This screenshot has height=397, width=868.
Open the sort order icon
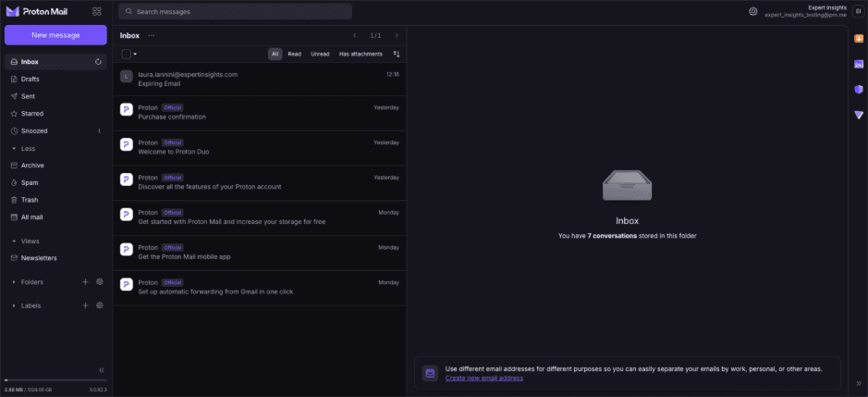[397, 54]
